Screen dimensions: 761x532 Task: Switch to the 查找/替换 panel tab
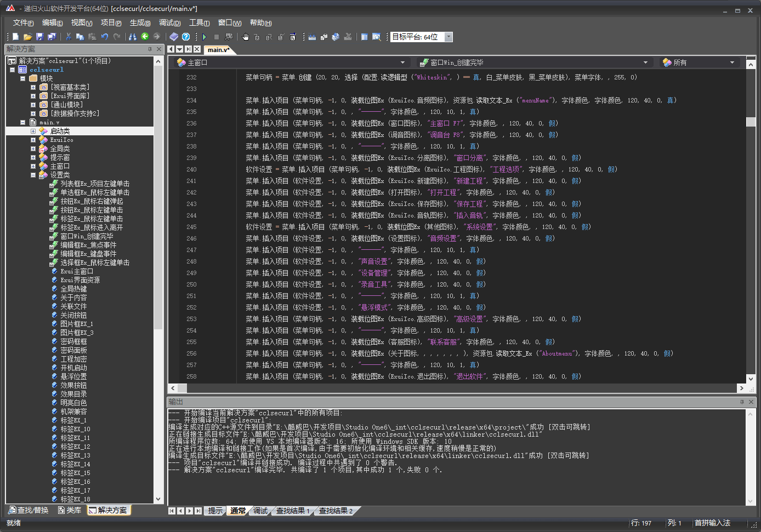point(28,510)
